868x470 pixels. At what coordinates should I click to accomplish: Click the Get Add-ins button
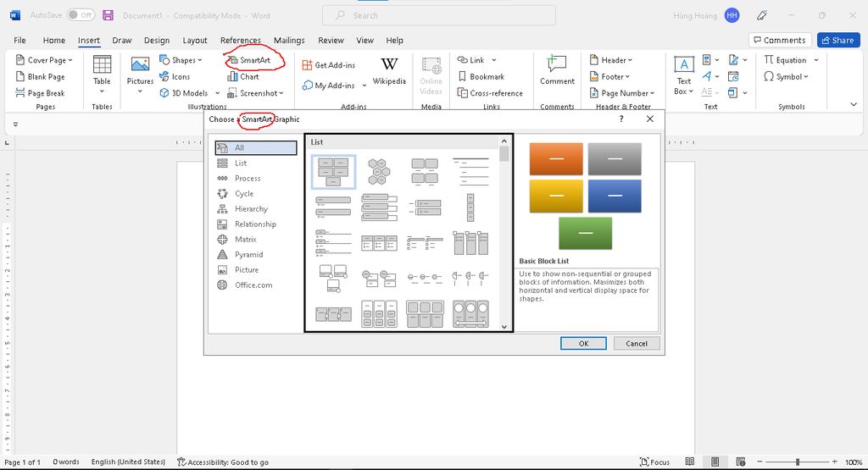[329, 64]
